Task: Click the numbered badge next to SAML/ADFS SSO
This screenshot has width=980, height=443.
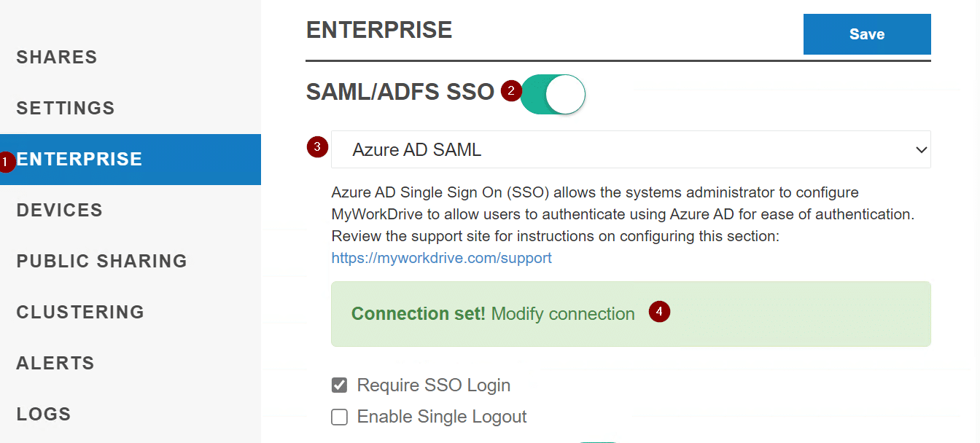Action: (510, 91)
